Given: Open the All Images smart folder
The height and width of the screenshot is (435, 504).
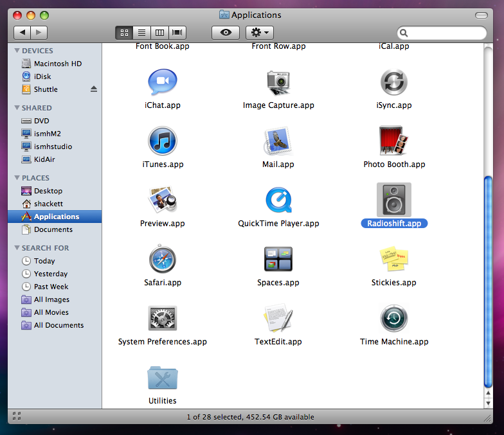Looking at the screenshot, I should [55, 299].
